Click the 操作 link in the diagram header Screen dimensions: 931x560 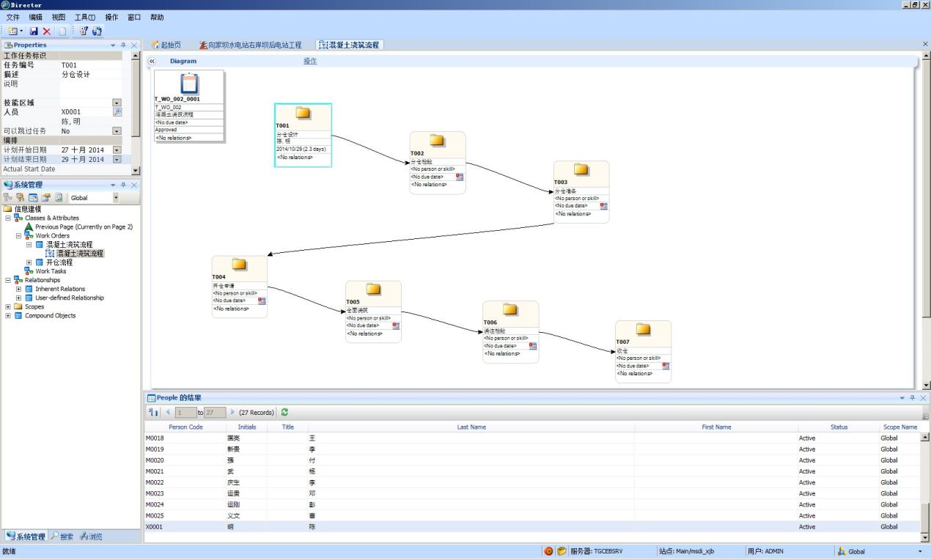click(310, 62)
